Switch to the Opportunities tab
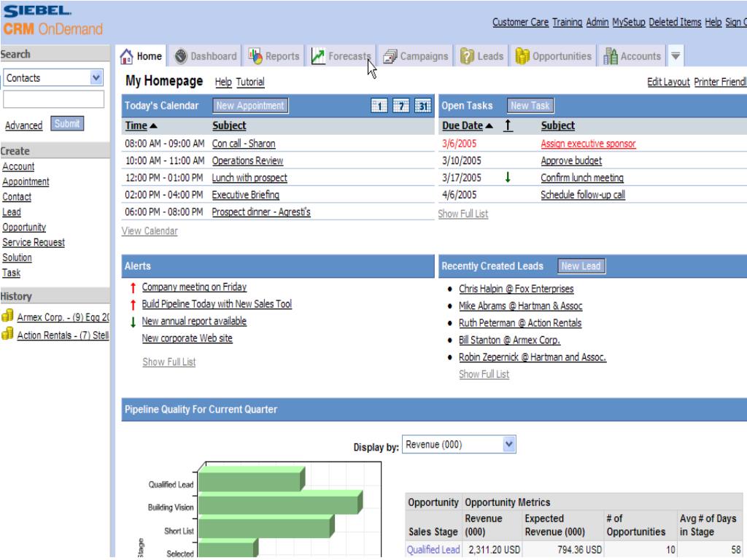Screen dimensions: 747x560 [554, 56]
